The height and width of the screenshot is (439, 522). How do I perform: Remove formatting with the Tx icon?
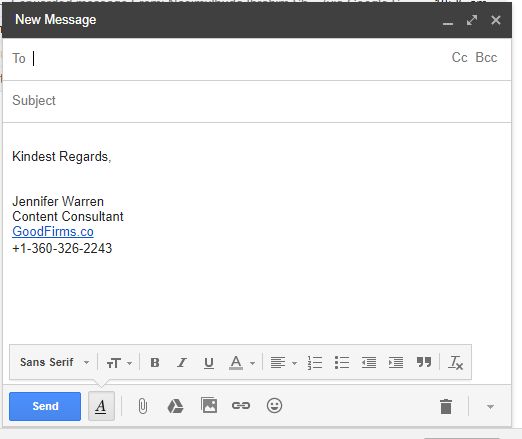pos(455,362)
